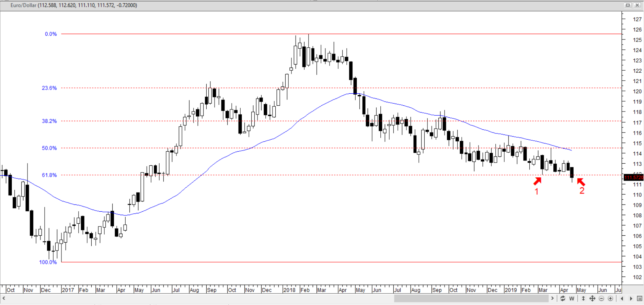Click the red arrow marked 2
The width and height of the screenshot is (644, 305).
(x=581, y=181)
